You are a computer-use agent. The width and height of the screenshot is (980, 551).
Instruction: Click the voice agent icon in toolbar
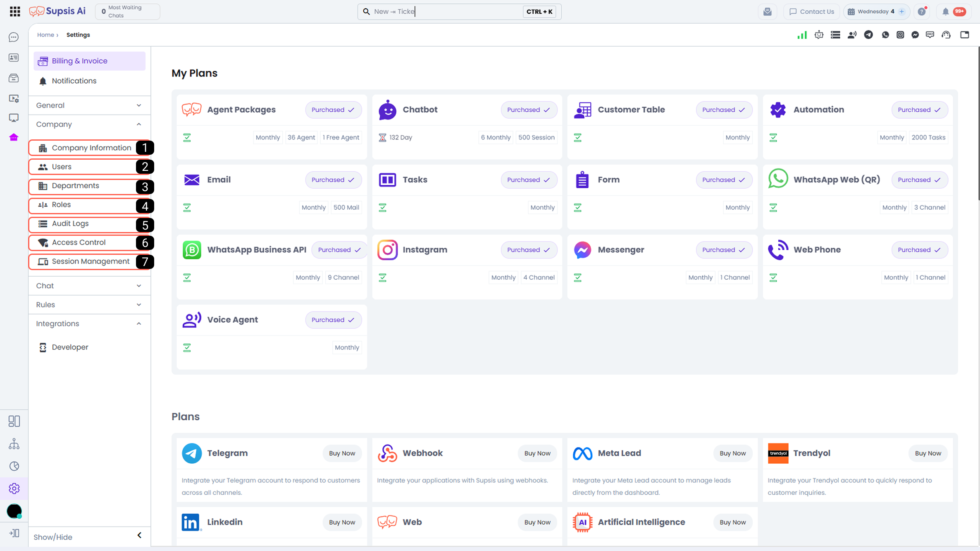pos(852,35)
